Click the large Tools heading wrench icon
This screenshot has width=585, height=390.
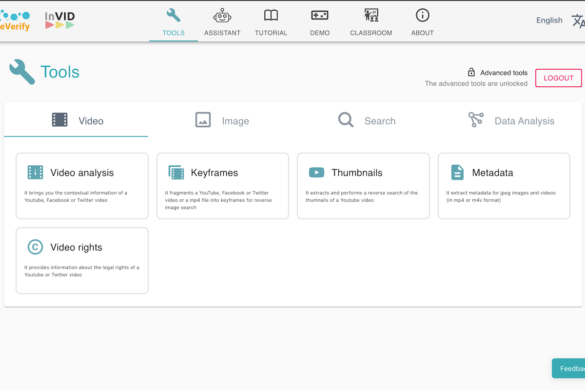(x=22, y=72)
